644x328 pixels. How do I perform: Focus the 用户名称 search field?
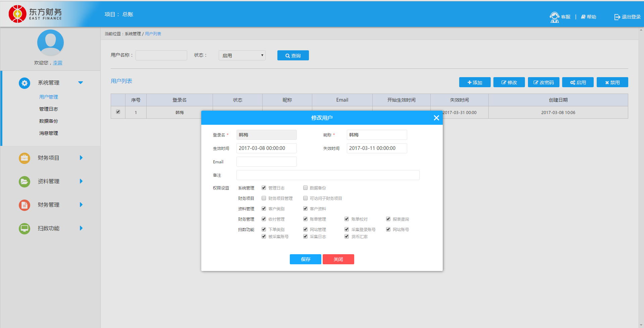point(161,55)
